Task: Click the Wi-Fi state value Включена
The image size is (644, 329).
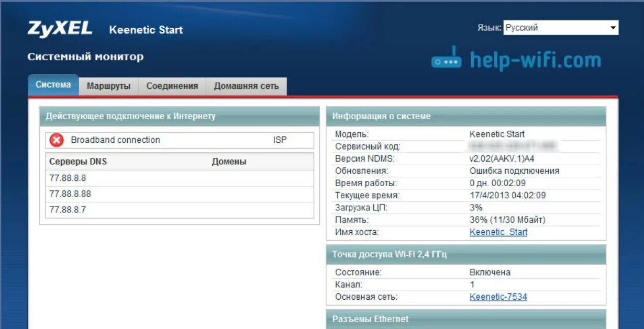Action: point(490,273)
